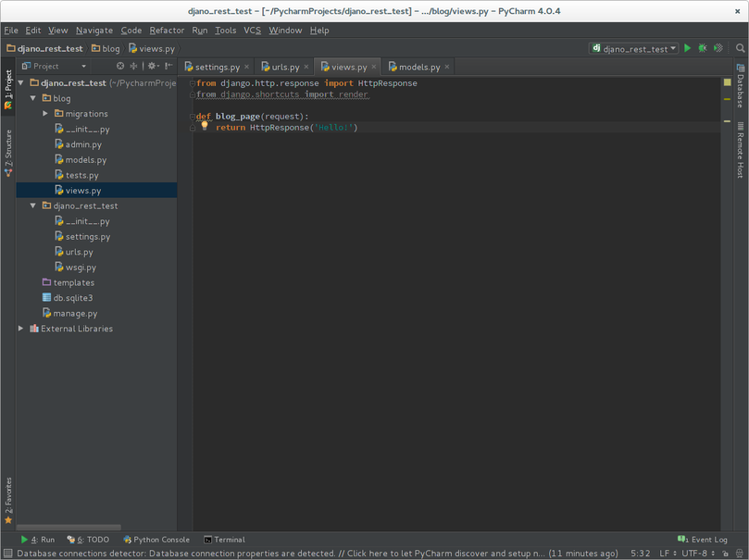This screenshot has height=560, width=749.
Task: Fold the import block in gutter
Action: tap(192, 83)
